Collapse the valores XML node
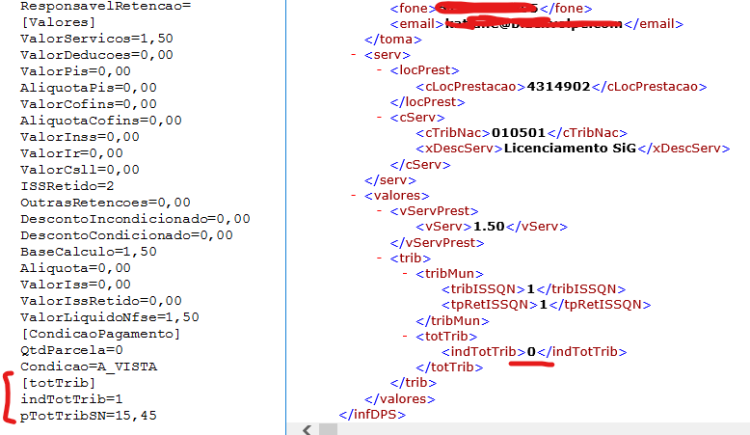 (353, 195)
